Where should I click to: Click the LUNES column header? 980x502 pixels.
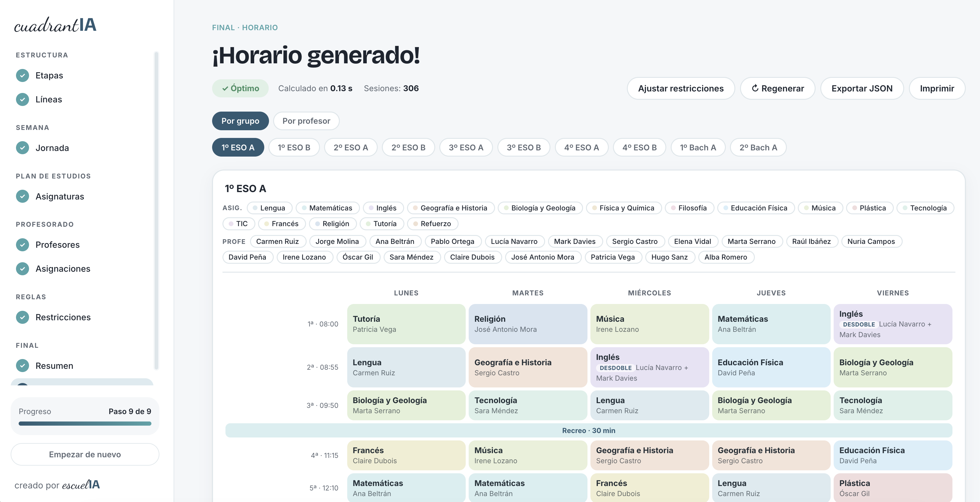click(406, 293)
